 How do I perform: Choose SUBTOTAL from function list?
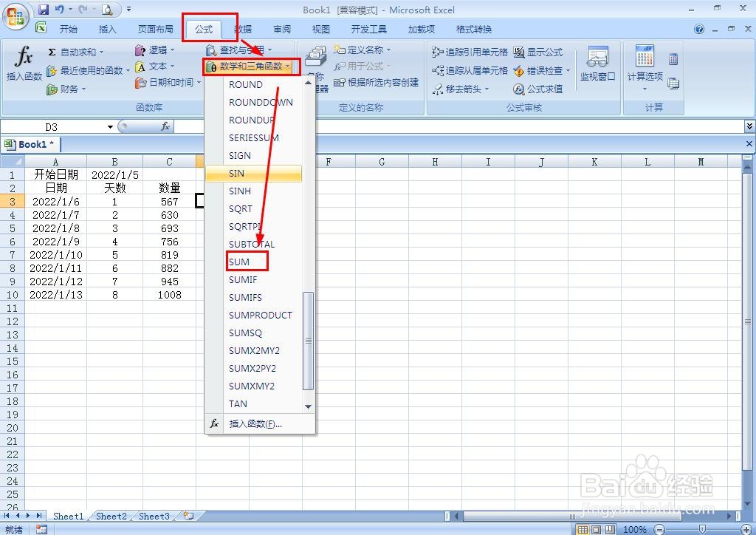(254, 244)
